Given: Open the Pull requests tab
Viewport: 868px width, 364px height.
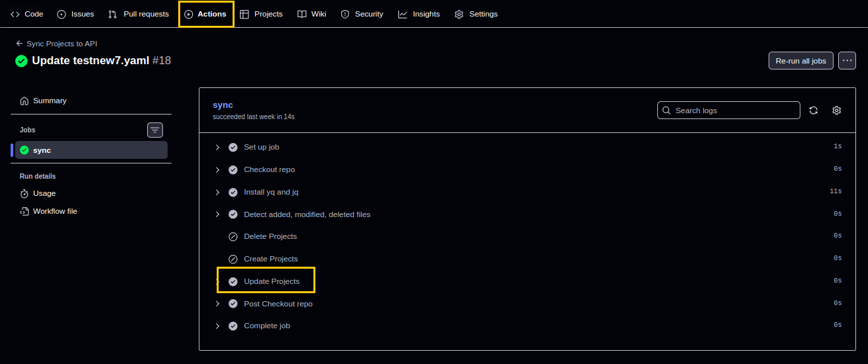Looking at the screenshot, I should [138, 14].
